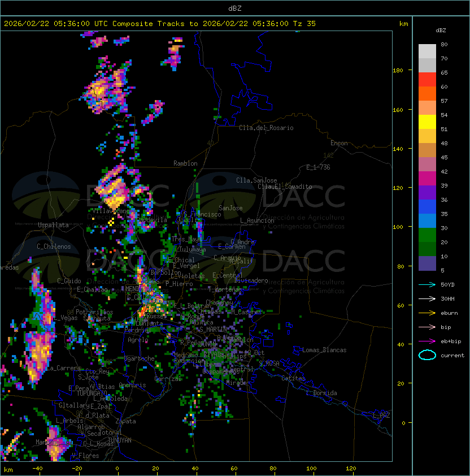Click the '-40' km tick on horizontal axis

pyautogui.click(x=38, y=469)
